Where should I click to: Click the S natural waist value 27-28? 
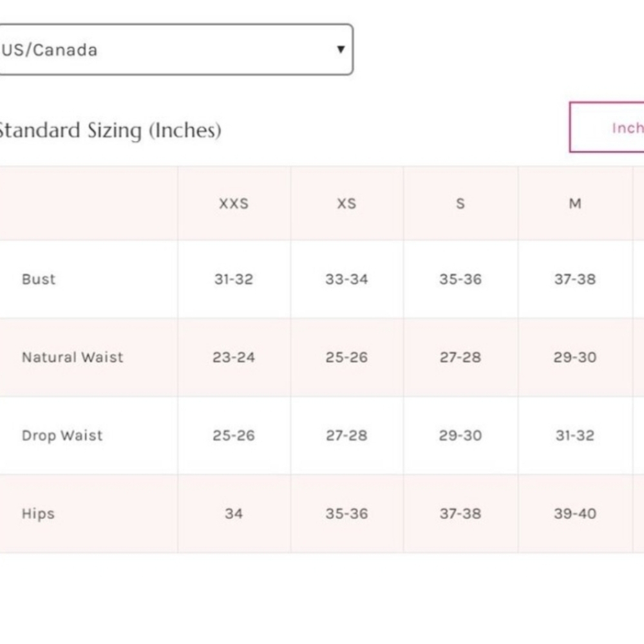(x=460, y=357)
